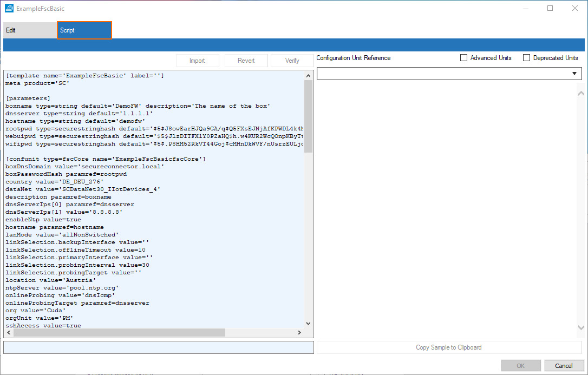The width and height of the screenshot is (588, 375).
Task: Close the ExampleFscBasic window
Action: (575, 8)
